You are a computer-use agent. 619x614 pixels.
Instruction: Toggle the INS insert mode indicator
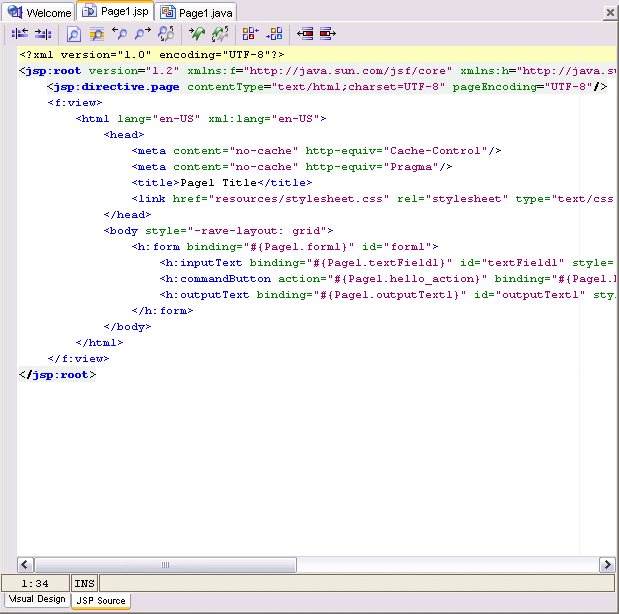(x=84, y=582)
